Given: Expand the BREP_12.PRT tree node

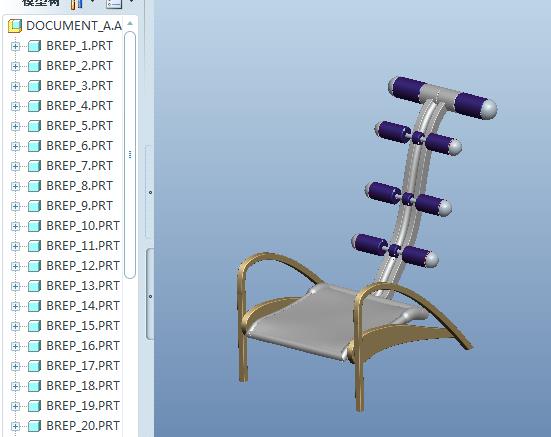Looking at the screenshot, I should coord(15,266).
